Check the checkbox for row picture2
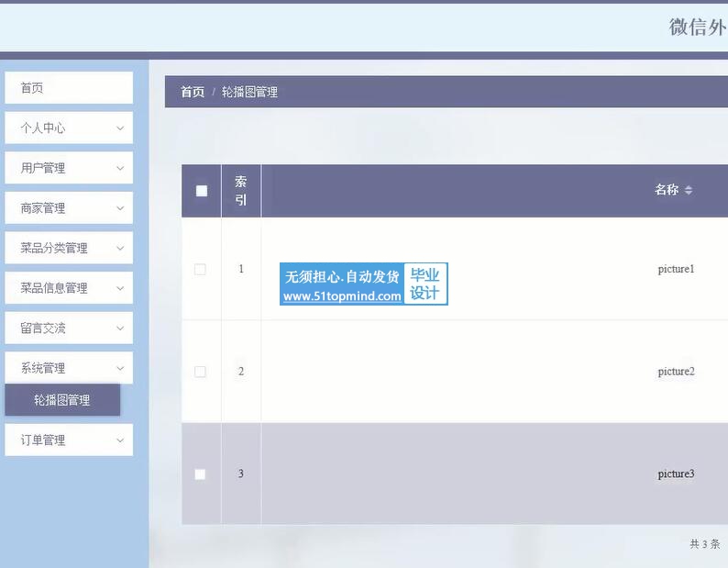The width and height of the screenshot is (728, 568). point(200,372)
